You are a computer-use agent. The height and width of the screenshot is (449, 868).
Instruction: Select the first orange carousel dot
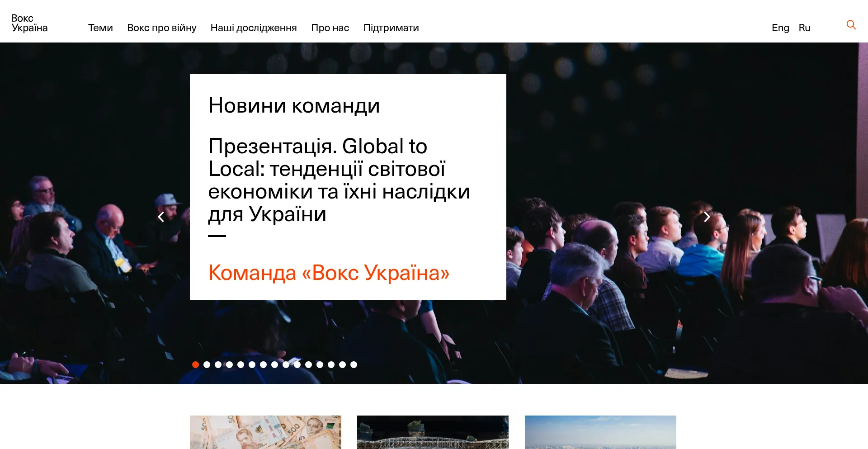pos(195,364)
